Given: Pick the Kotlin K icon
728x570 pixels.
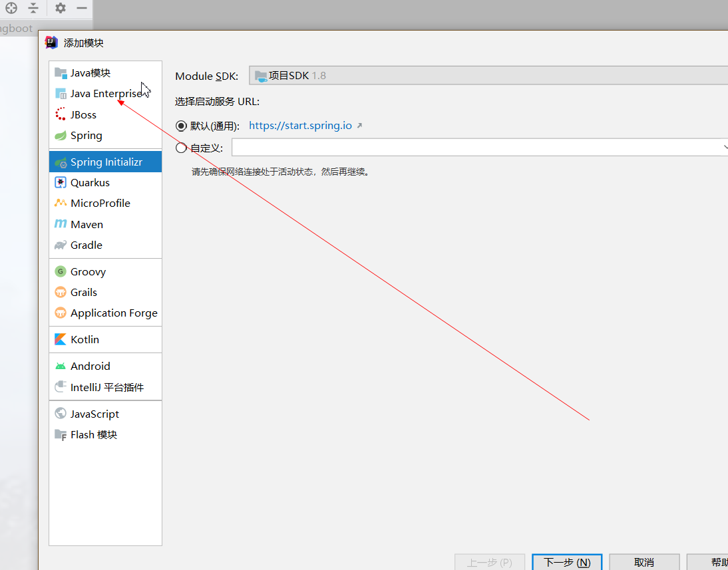Looking at the screenshot, I should (x=61, y=339).
